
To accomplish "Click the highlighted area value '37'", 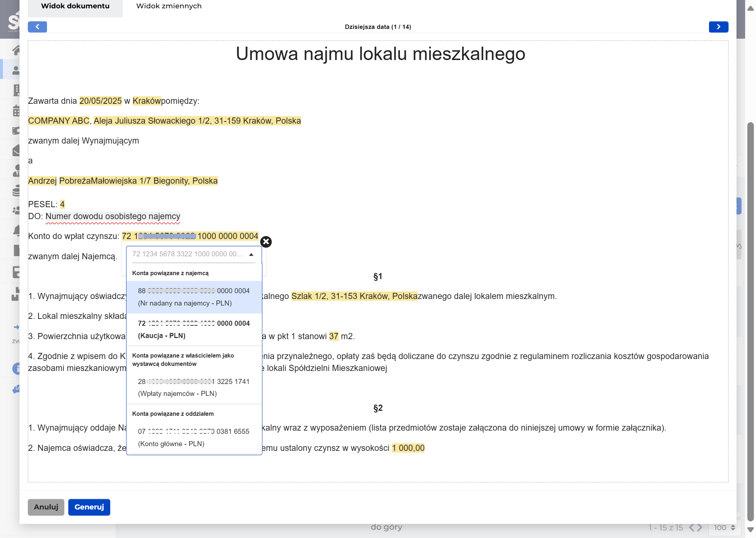I will [334, 336].
